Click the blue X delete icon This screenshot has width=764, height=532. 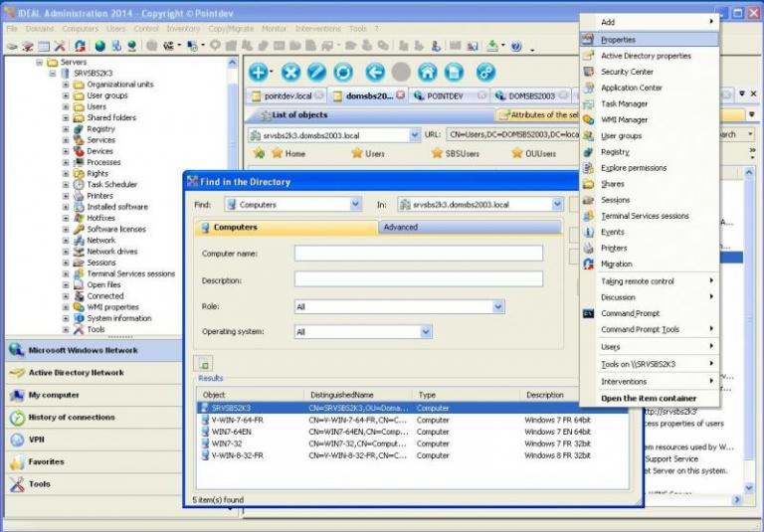pos(290,72)
